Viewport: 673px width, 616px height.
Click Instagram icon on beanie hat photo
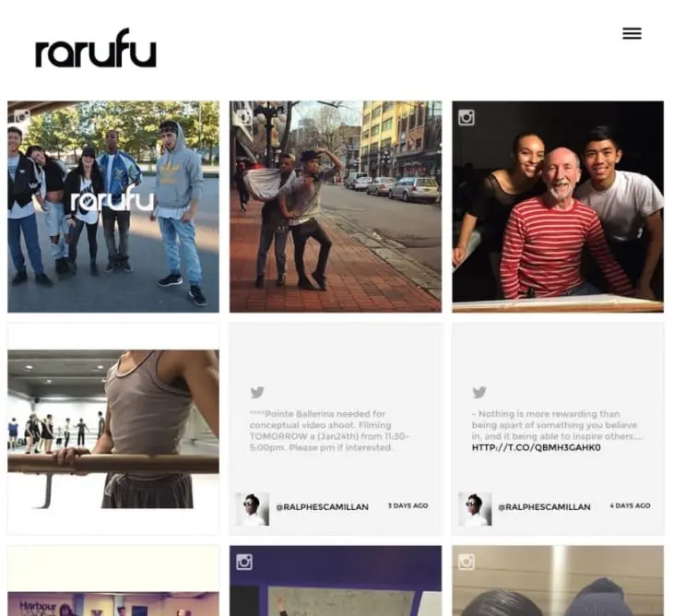coord(466,562)
